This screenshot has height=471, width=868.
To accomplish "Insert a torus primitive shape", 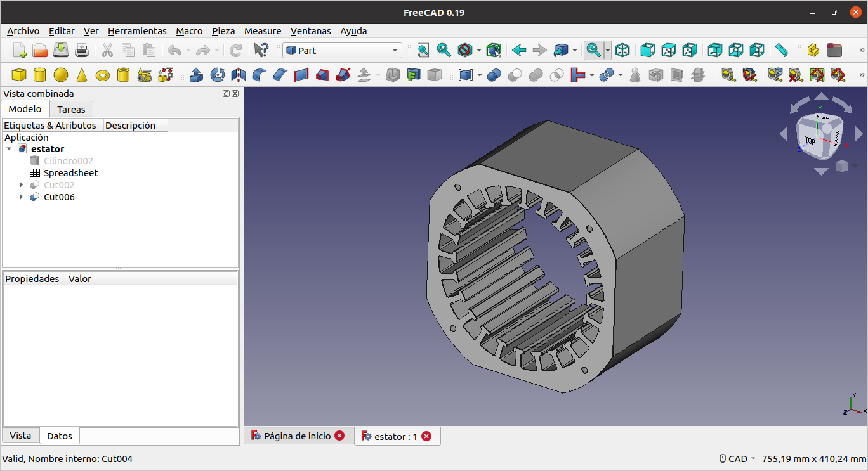I will click(x=103, y=75).
